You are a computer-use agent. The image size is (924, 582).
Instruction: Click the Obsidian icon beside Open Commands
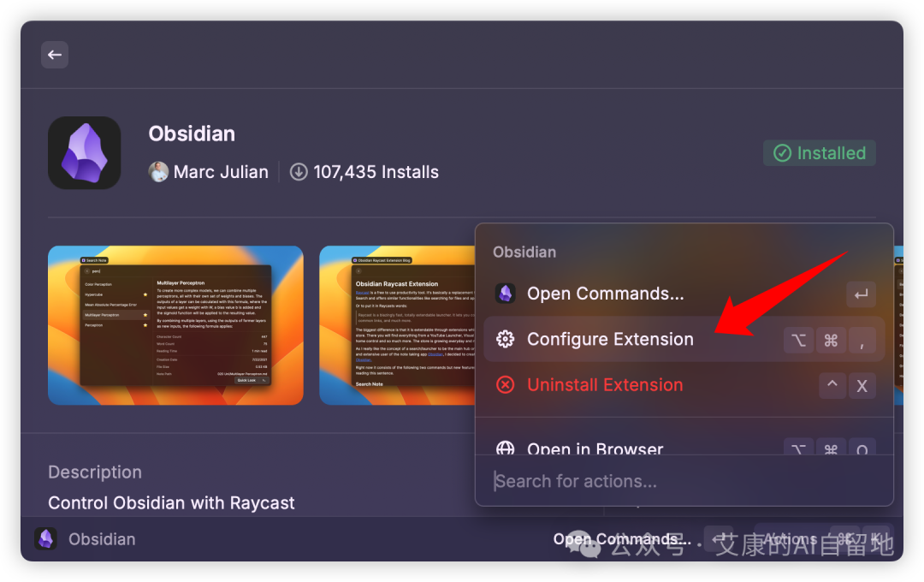[x=505, y=293]
